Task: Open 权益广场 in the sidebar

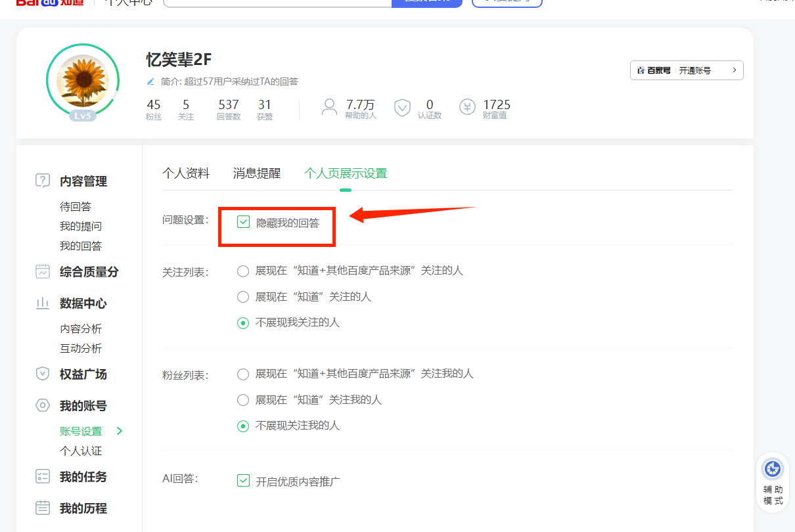Action: click(83, 374)
